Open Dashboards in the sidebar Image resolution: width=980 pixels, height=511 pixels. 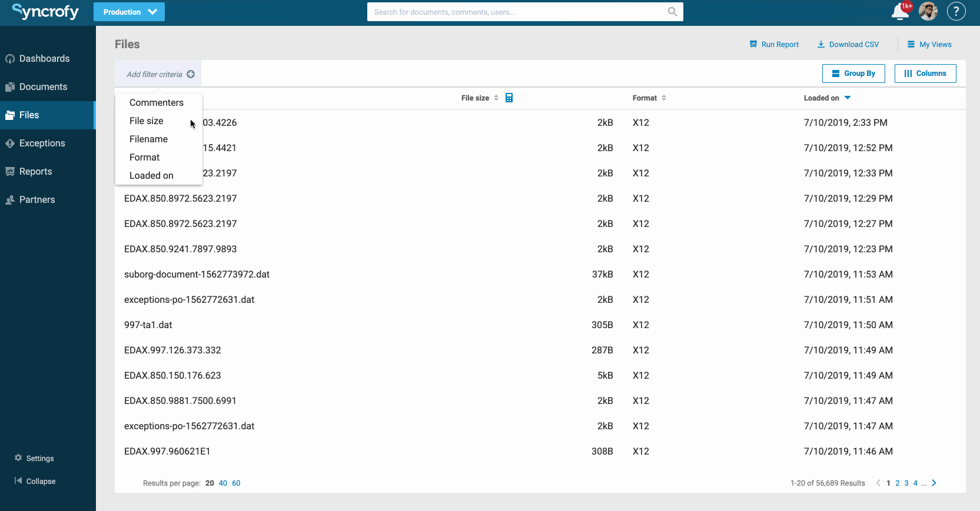[48, 59]
